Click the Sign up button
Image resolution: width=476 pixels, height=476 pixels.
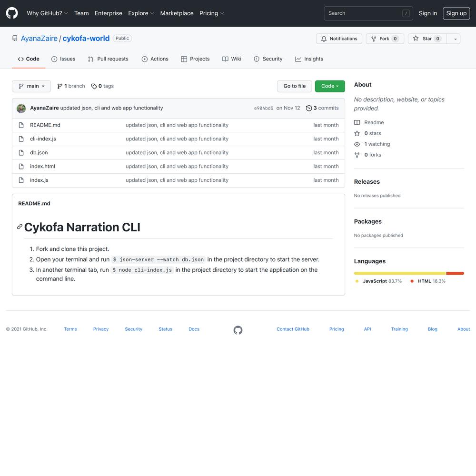click(456, 13)
